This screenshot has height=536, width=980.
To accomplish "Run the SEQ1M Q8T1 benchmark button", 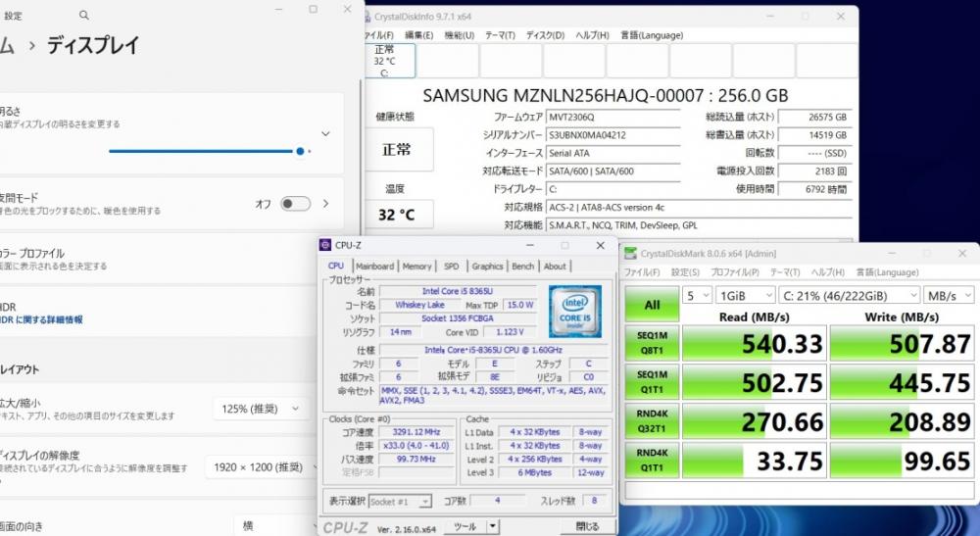I will (652, 343).
